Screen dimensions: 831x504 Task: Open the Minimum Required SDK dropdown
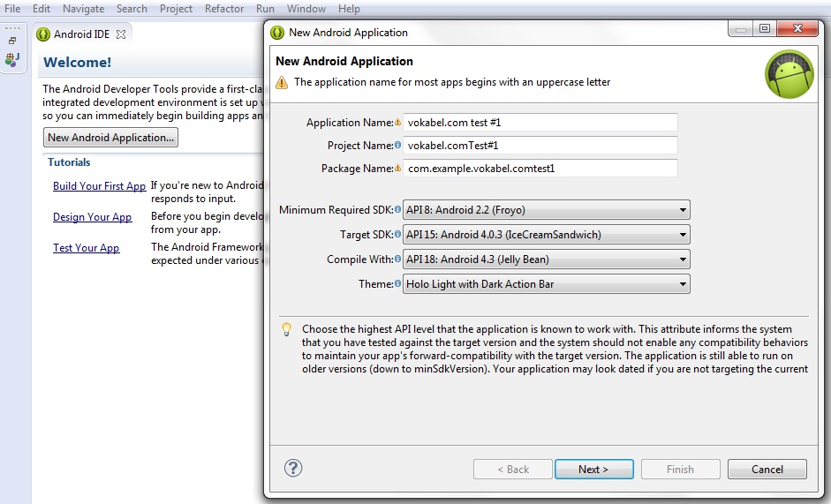[547, 210]
